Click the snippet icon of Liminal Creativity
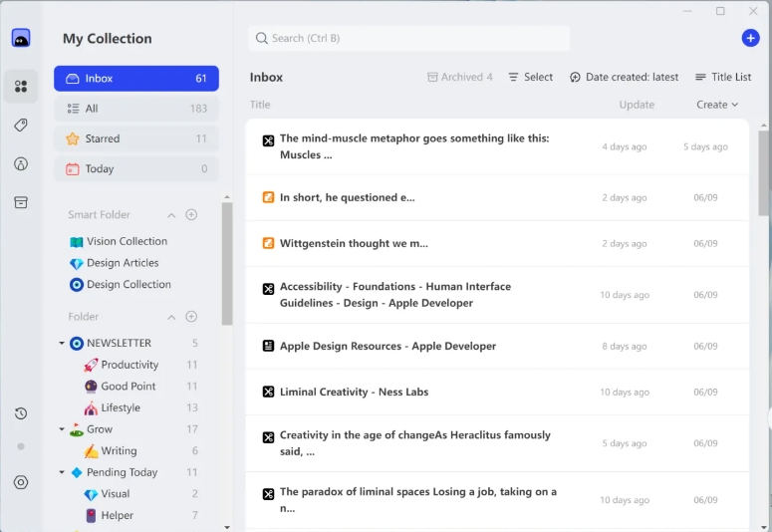Image resolution: width=772 pixels, height=532 pixels. coord(268,393)
